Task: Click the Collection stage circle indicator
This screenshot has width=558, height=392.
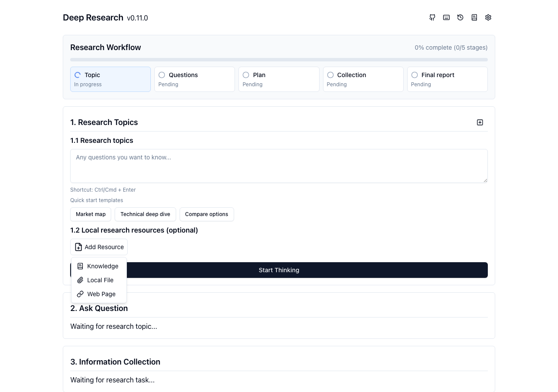Action: tap(330, 75)
